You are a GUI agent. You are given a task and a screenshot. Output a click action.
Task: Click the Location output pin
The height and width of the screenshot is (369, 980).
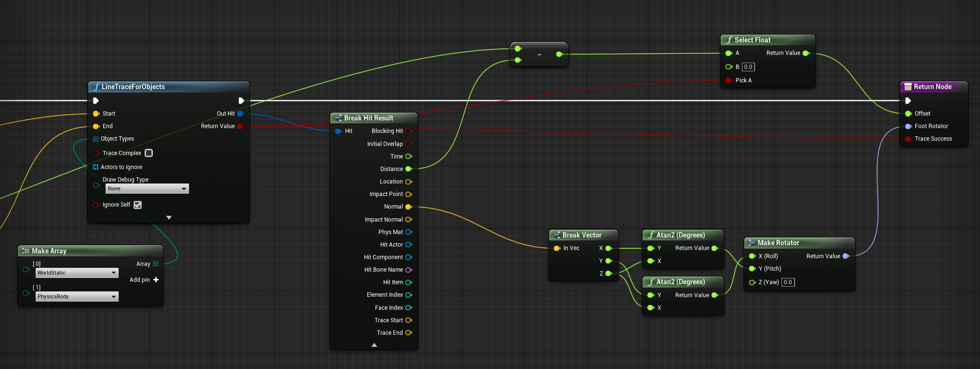pos(409,182)
